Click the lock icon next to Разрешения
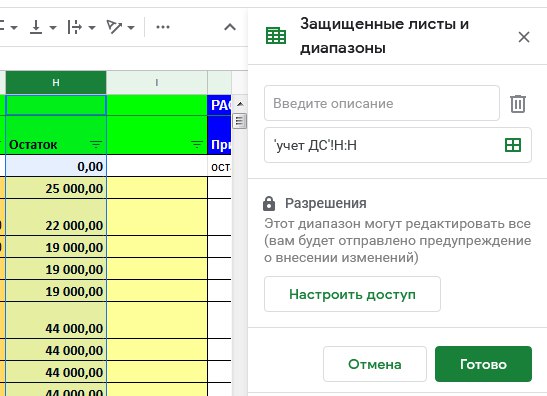Screen dimensions: 547x396 point(269,203)
